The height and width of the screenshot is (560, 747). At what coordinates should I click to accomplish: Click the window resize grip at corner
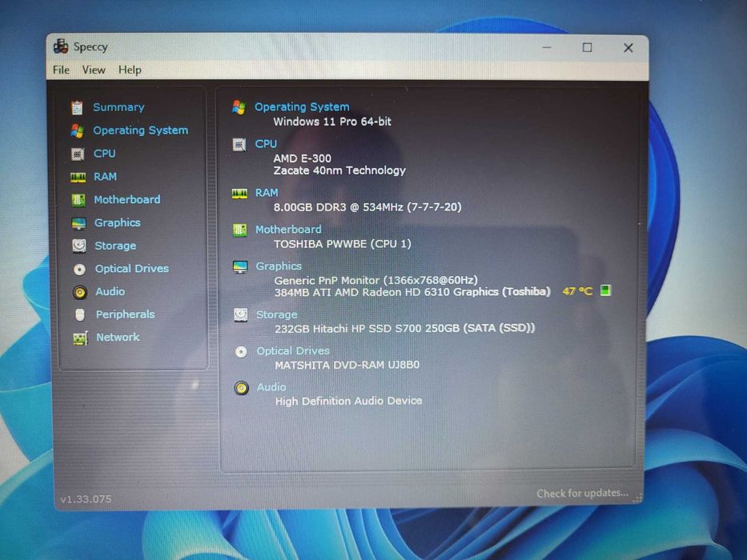tap(638, 498)
